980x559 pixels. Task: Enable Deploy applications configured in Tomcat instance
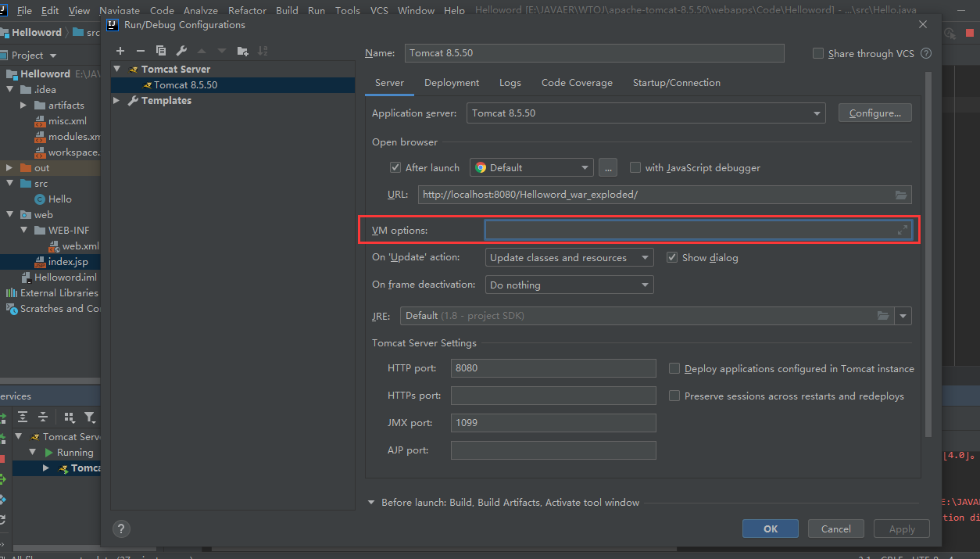coord(674,368)
